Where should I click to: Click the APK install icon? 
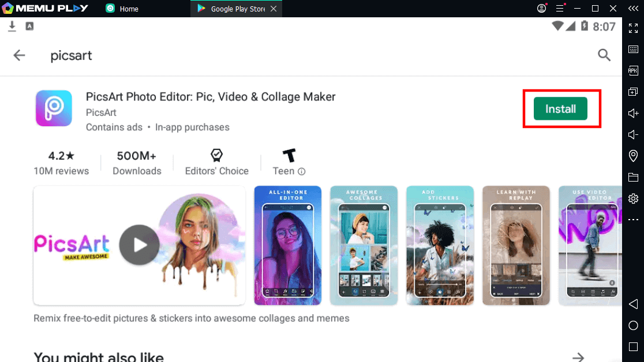coord(633,70)
